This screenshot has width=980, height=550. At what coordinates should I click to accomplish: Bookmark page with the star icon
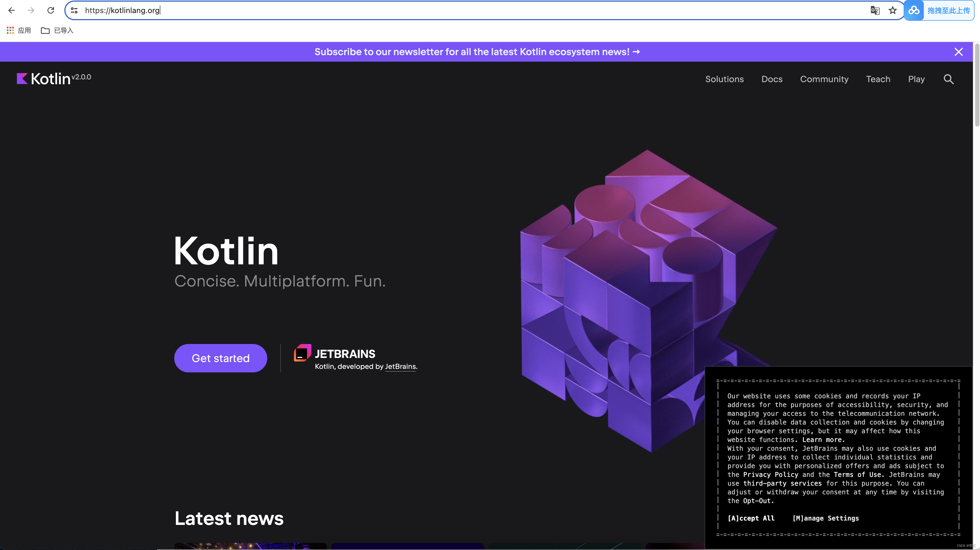[x=892, y=10]
